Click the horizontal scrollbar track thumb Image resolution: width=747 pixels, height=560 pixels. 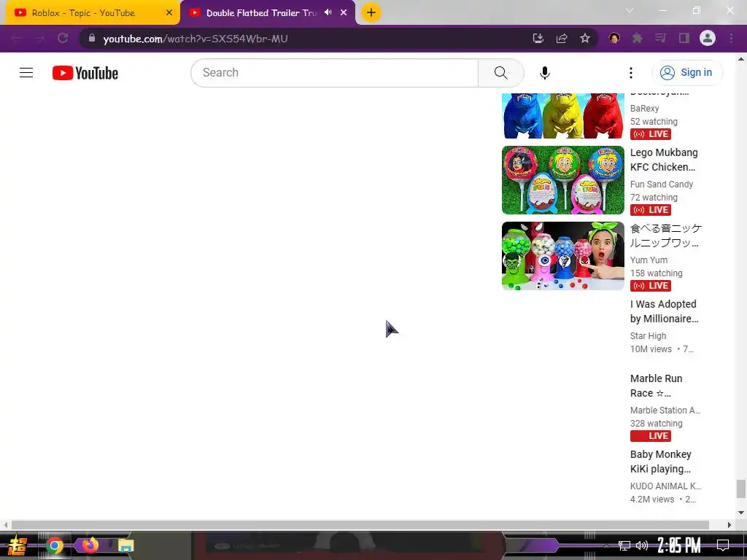[360, 525]
